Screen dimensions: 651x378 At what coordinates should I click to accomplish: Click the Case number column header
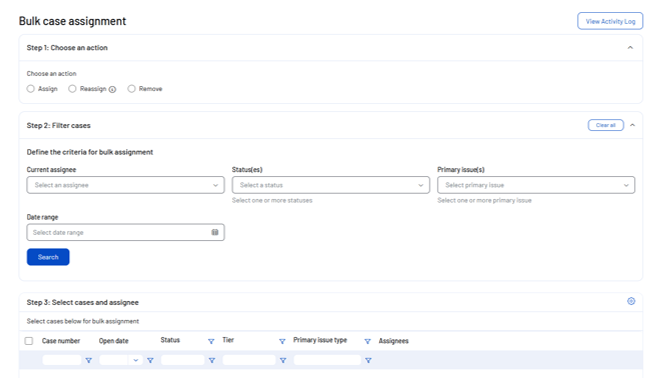tap(61, 341)
